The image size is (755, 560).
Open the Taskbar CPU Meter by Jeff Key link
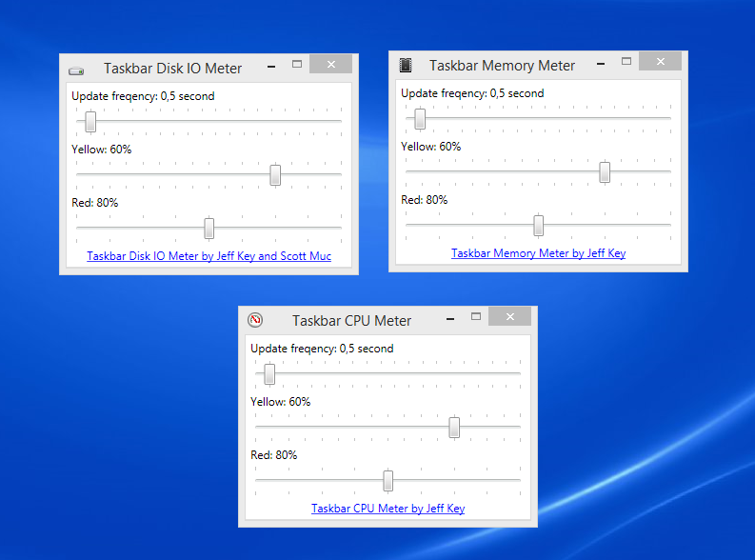pos(388,509)
